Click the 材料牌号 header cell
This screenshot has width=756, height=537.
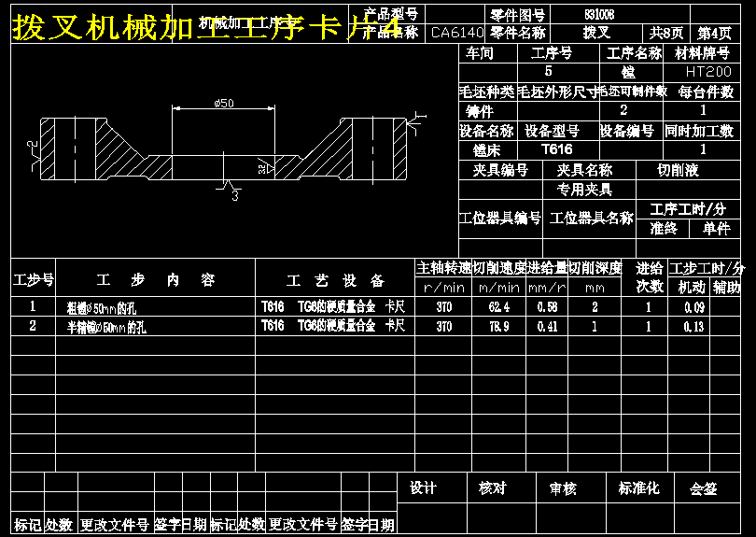[702, 53]
